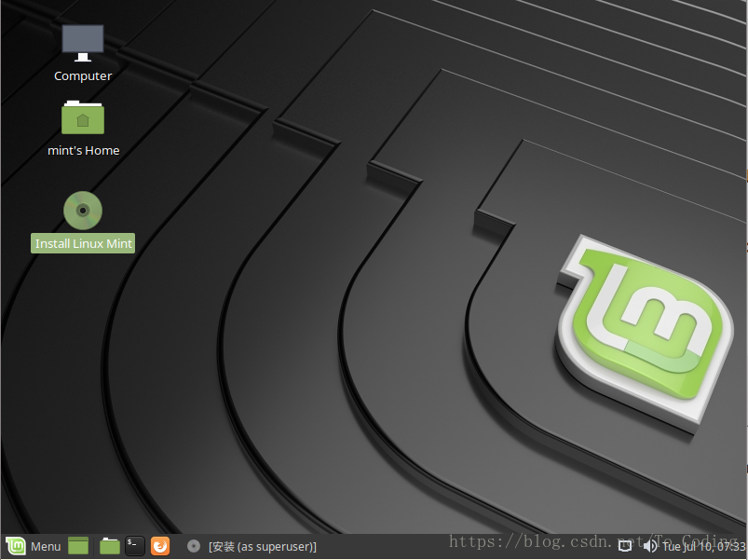Launch the Firefox browser from panel
The image size is (748, 560).
(160, 546)
